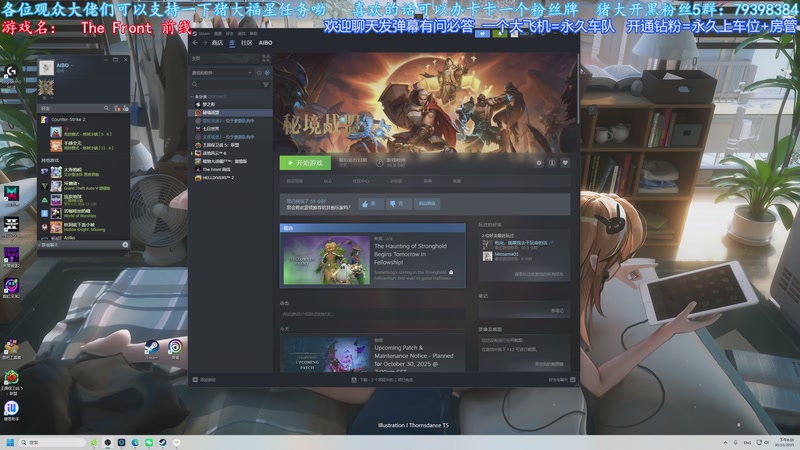Click the library search field
Screen dimensions: 800x450
[x=226, y=84]
